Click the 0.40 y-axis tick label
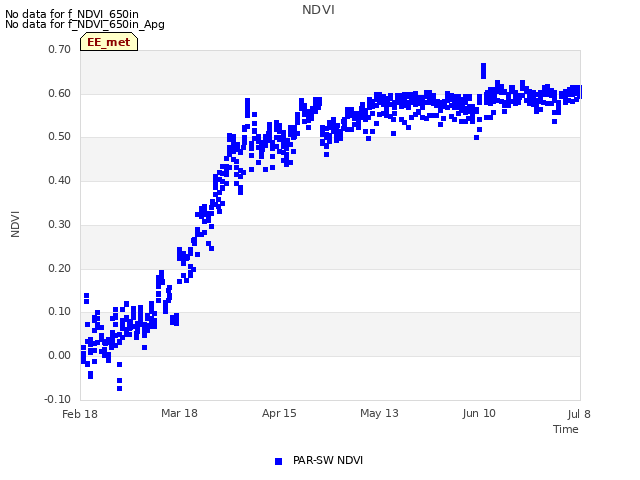The width and height of the screenshot is (640, 480). coord(60,180)
